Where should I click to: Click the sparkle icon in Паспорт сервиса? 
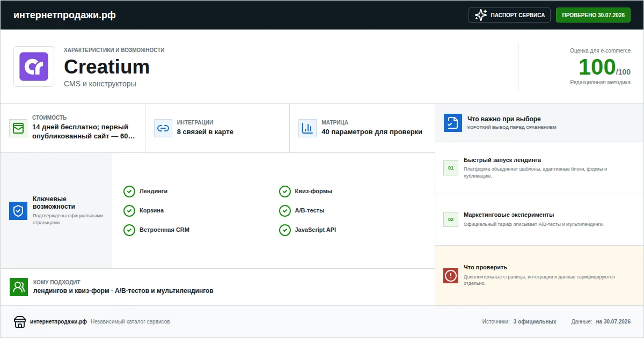pos(481,15)
